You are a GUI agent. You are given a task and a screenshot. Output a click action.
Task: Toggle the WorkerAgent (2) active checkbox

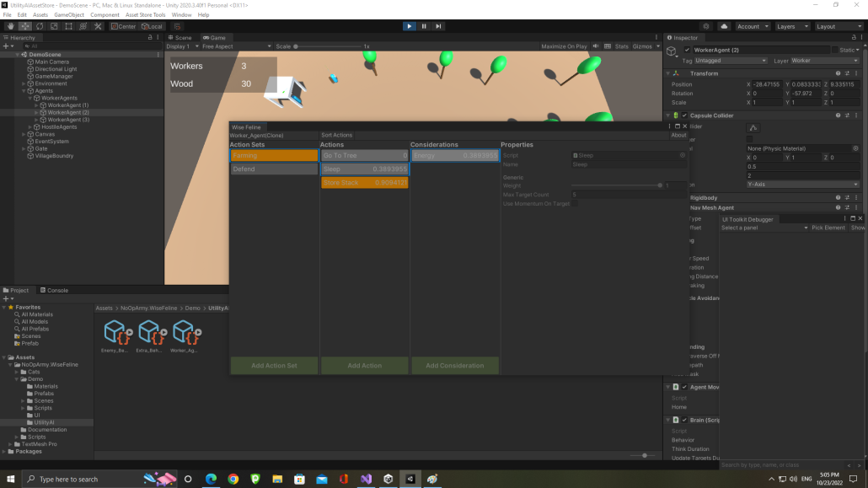(x=687, y=50)
